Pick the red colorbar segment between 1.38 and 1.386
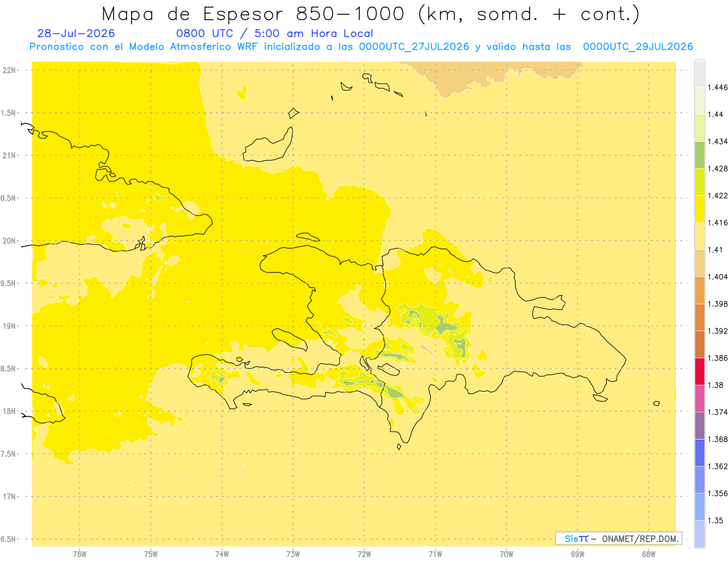The height and width of the screenshot is (562, 728). (699, 372)
